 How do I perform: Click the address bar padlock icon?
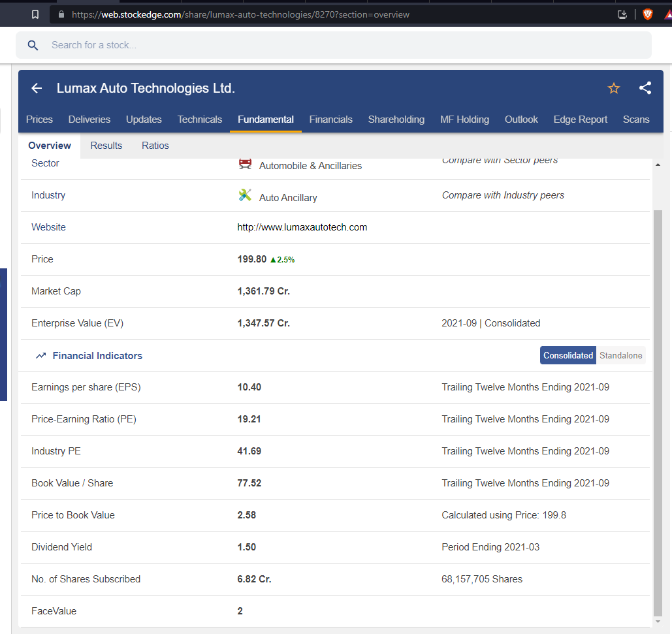tap(61, 14)
